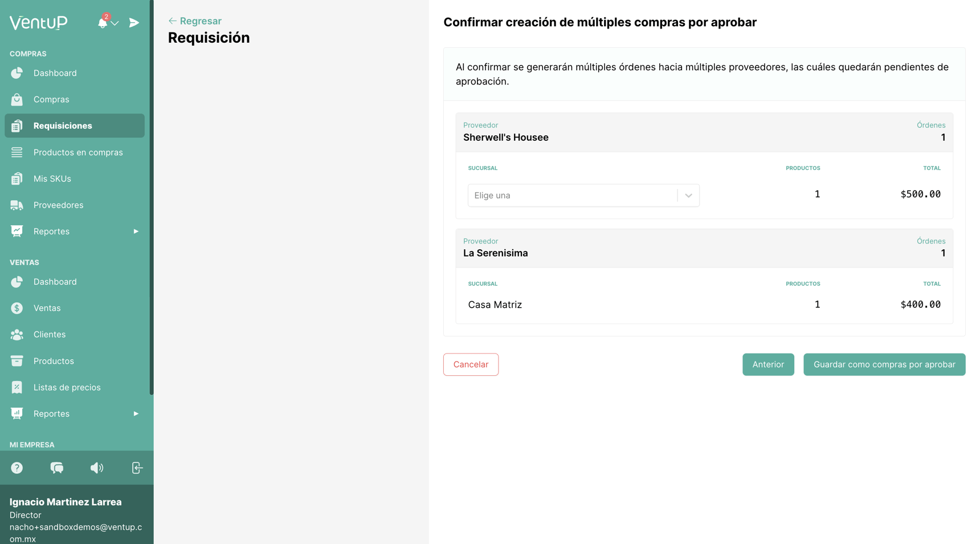Image resolution: width=980 pixels, height=544 pixels.
Task: Click the speaker announcements icon
Action: tap(97, 468)
